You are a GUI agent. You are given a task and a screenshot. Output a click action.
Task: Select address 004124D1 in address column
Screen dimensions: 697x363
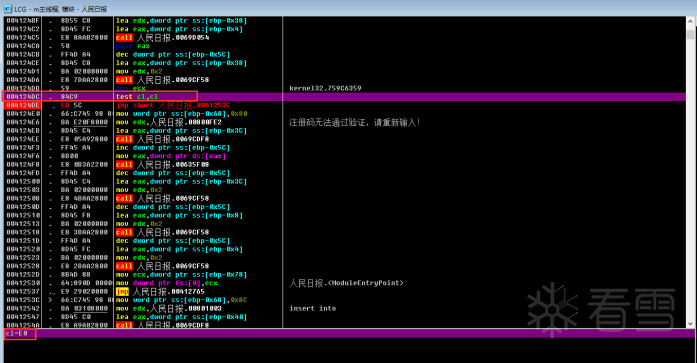(23, 71)
